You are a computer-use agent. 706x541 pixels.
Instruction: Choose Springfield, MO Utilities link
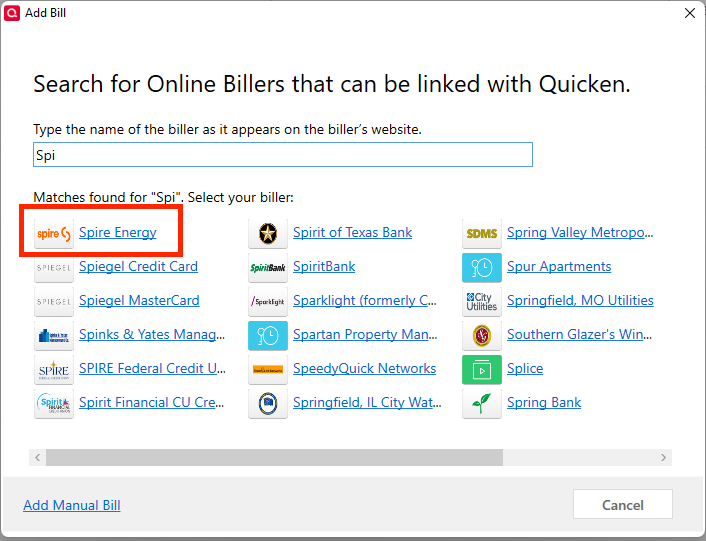pyautogui.click(x=580, y=300)
